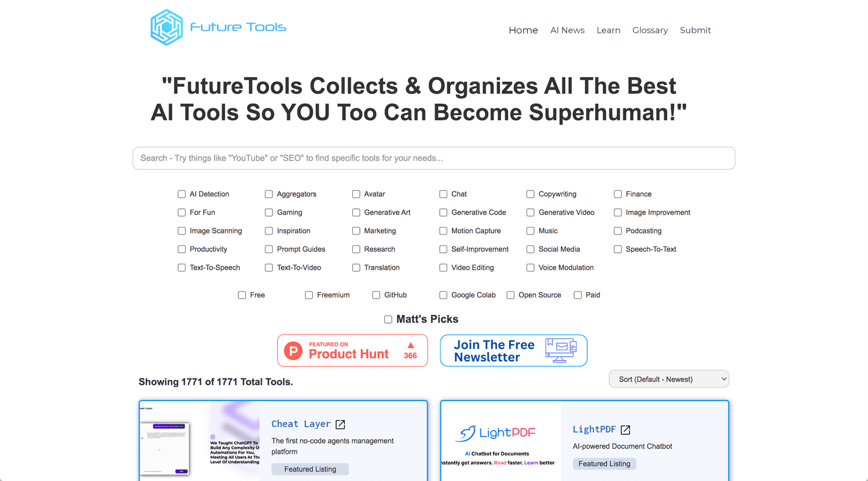Select the Social Media checkbox
The image size is (868, 481).
click(x=530, y=249)
